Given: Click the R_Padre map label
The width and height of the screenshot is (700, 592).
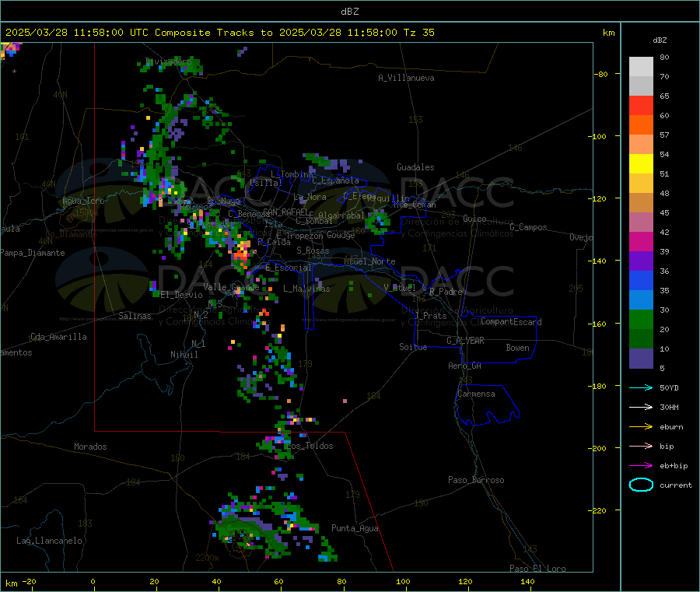Looking at the screenshot, I should [x=446, y=292].
